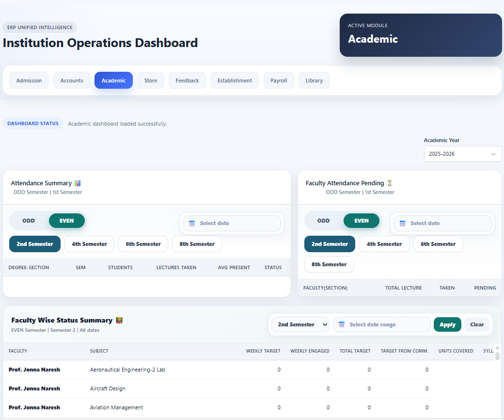Click the PENDING column header
The width and height of the screenshot is (504, 420).
click(485, 288)
